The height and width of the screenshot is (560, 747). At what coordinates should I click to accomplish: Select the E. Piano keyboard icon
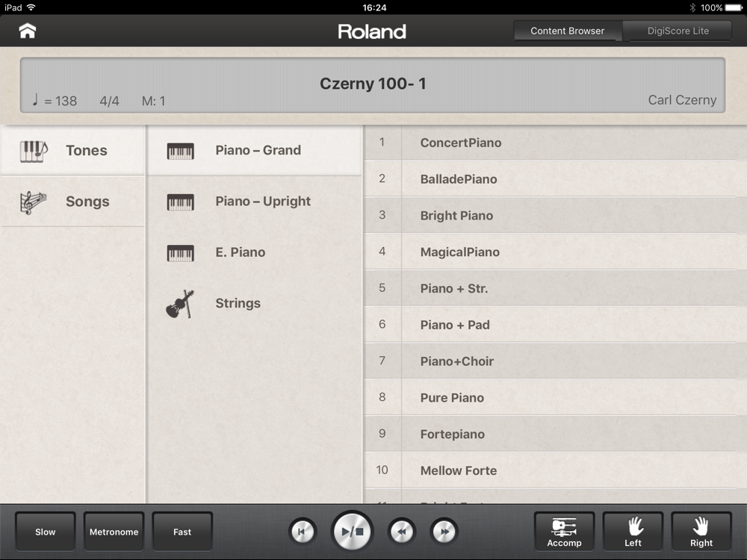pos(180,253)
